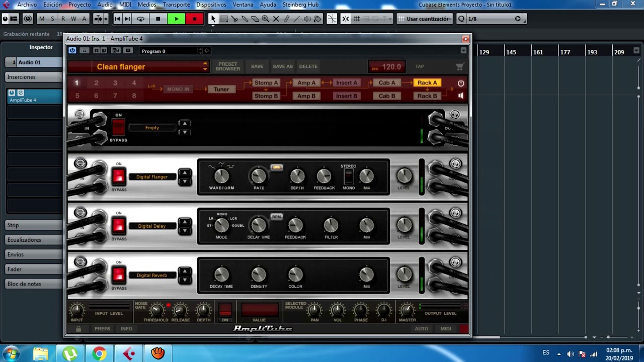Click the BPM 120.0 tempo display

[x=386, y=66]
